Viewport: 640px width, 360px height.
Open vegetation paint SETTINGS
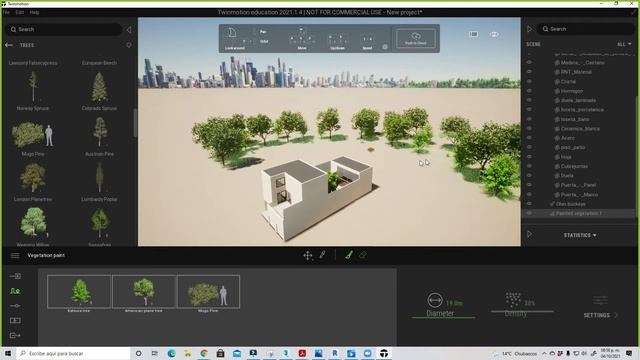[x=601, y=315]
